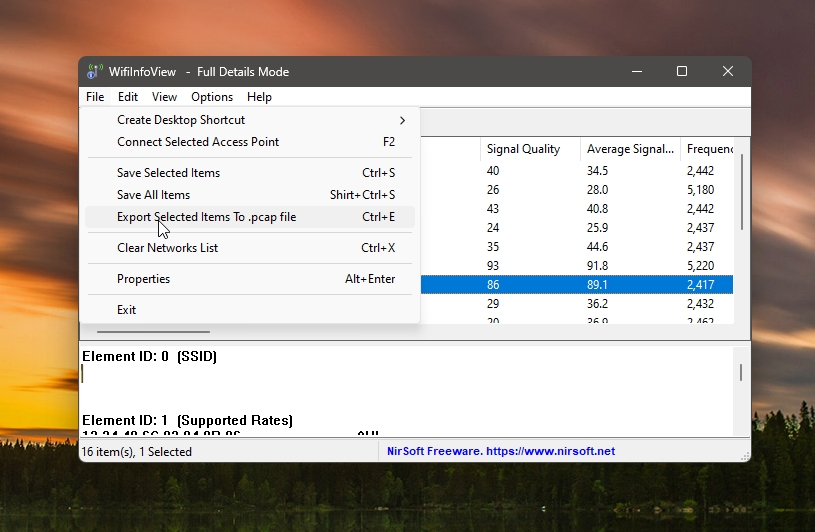
Task: Open the View menu
Action: 164,97
